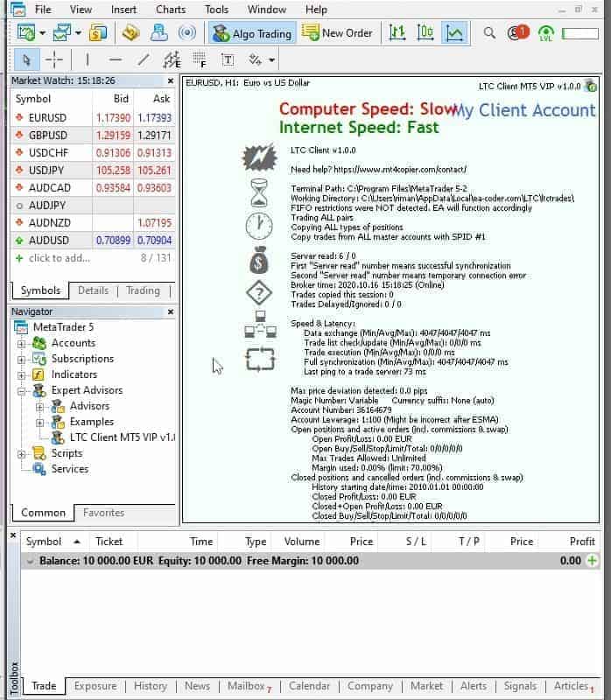Viewport: 611px width, 700px height.
Task: Close the Navigator panel
Action: tap(170, 311)
